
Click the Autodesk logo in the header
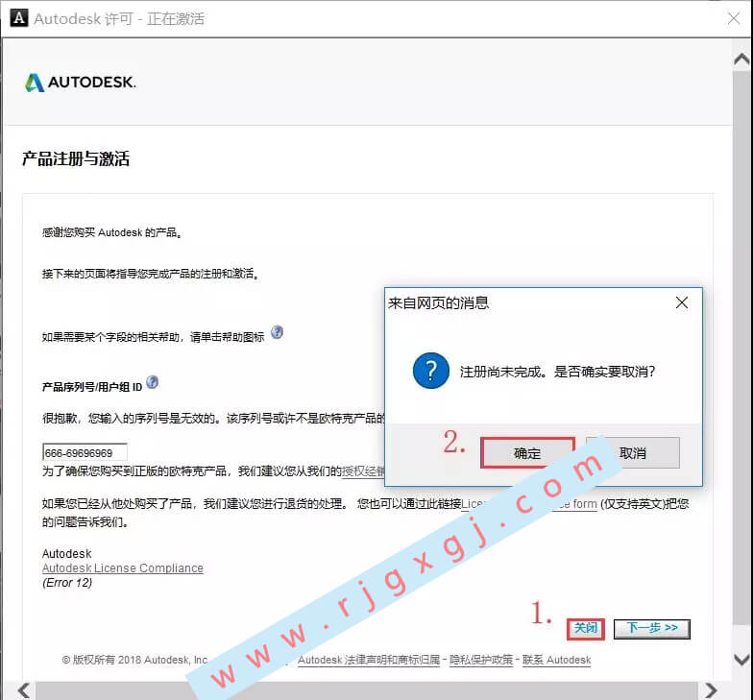point(81,83)
